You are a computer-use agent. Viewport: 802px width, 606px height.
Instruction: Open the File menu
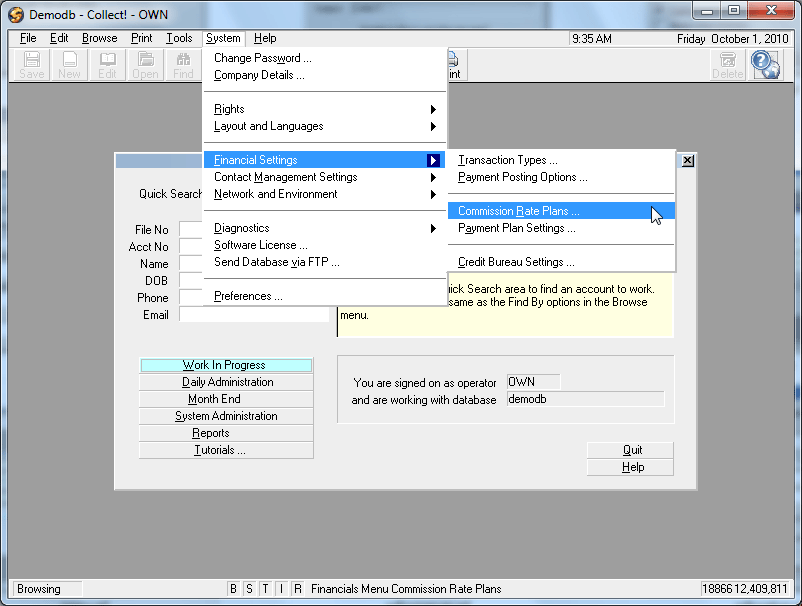point(28,38)
